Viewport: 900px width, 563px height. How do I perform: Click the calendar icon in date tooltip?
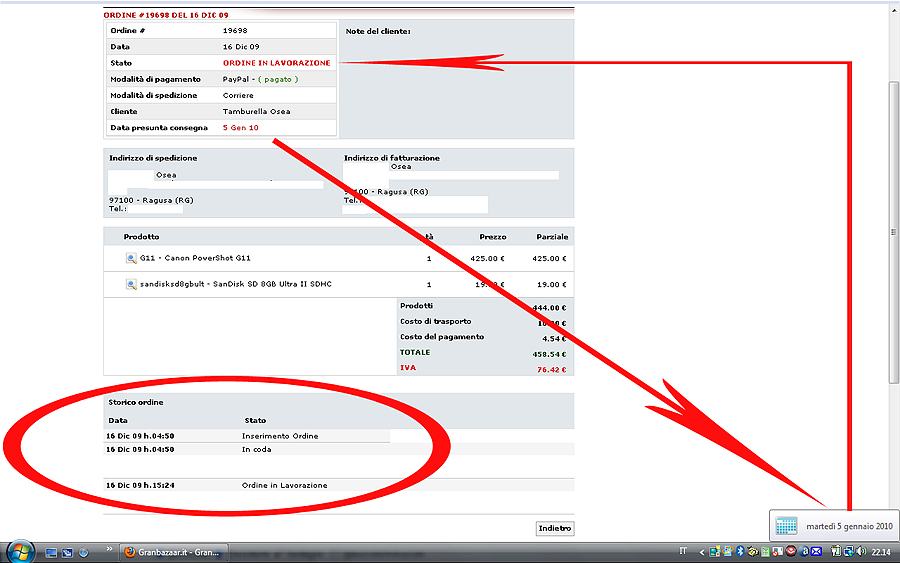[786, 526]
